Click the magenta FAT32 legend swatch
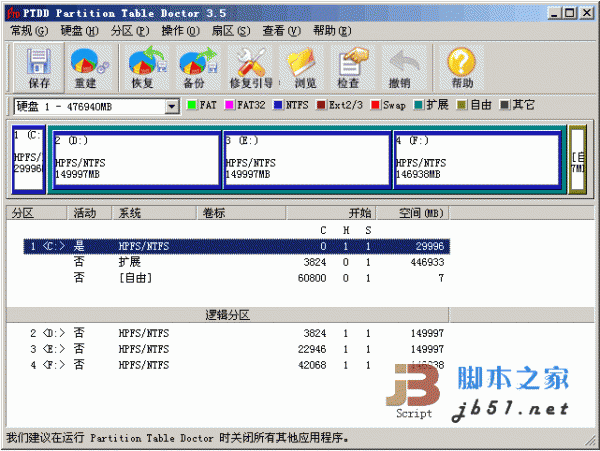Screen dimensions: 600x451 pos(229,105)
